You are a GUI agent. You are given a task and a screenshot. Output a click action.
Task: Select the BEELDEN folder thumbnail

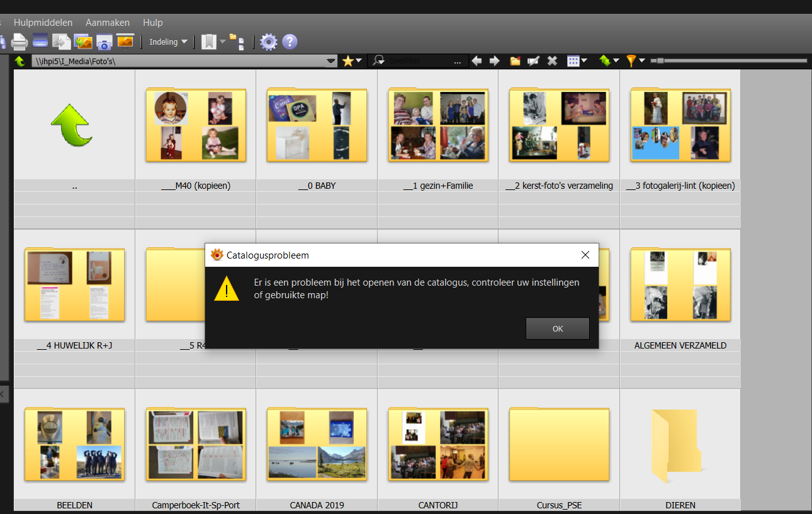click(x=74, y=445)
